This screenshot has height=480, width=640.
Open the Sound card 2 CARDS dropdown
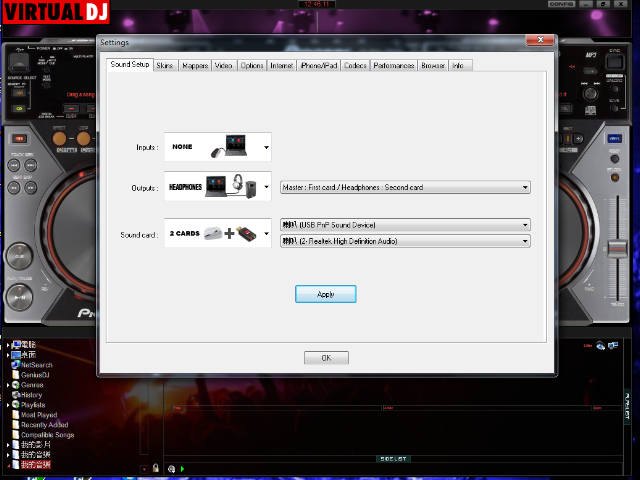coord(218,233)
